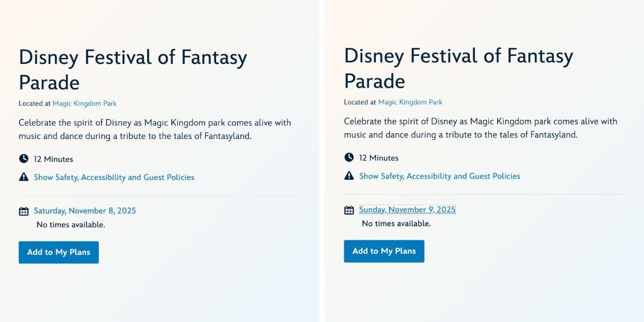Expand Safety, Accessibility and Guest Policies in Sunday listing
The height and width of the screenshot is (322, 644).
(440, 176)
